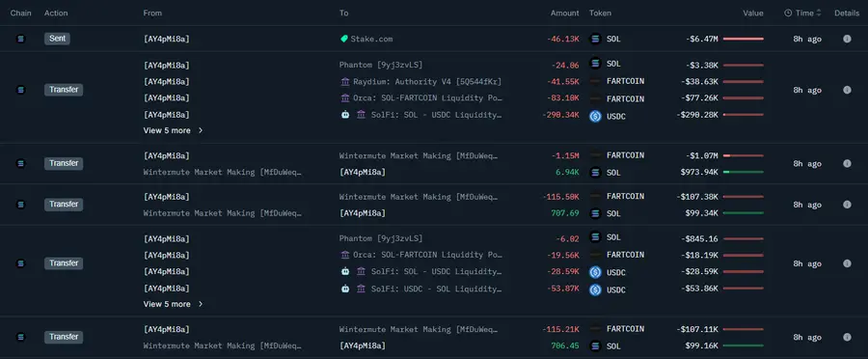
Task: Click Transfer badge for -115.58K FARTCOIN row
Action: point(64,205)
